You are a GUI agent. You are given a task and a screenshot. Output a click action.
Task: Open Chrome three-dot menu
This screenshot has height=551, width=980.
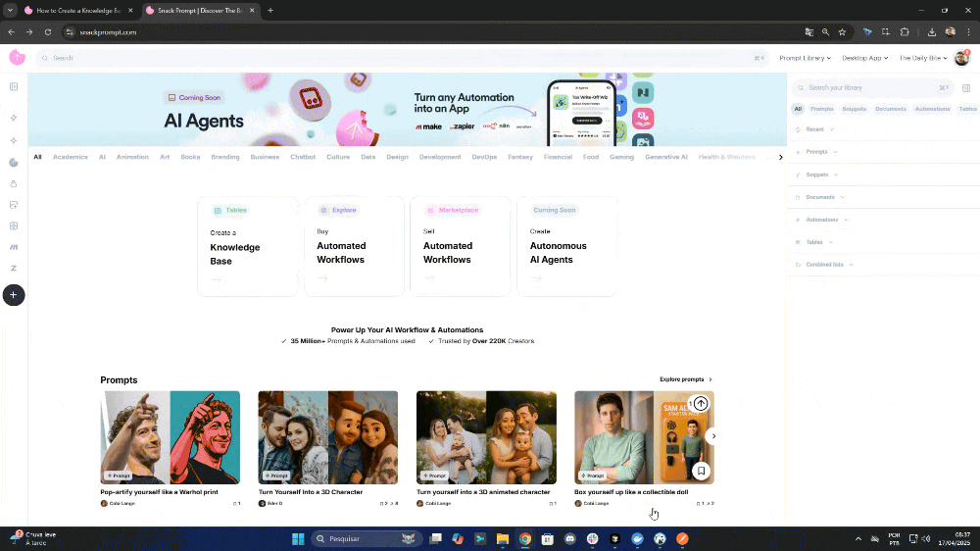[969, 32]
